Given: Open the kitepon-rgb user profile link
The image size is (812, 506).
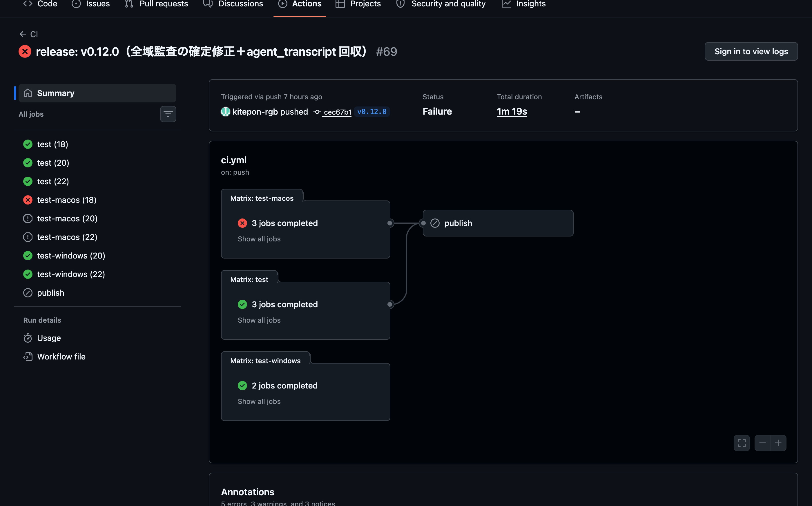Looking at the screenshot, I should pos(255,112).
